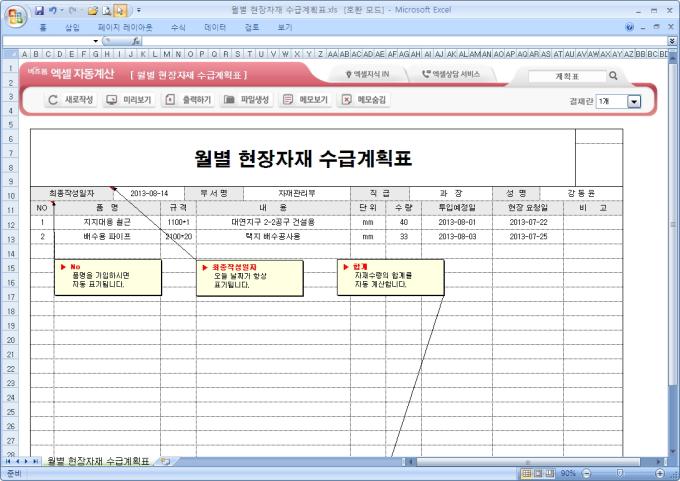The height and width of the screenshot is (481, 680).
Task: Click the 엑셀지식 IN tab
Action: pos(367,74)
